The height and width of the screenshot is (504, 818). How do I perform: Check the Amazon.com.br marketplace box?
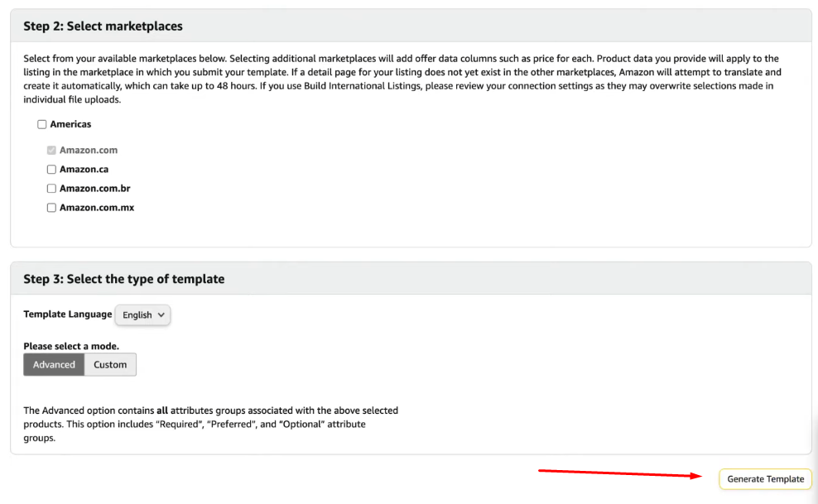pos(51,188)
